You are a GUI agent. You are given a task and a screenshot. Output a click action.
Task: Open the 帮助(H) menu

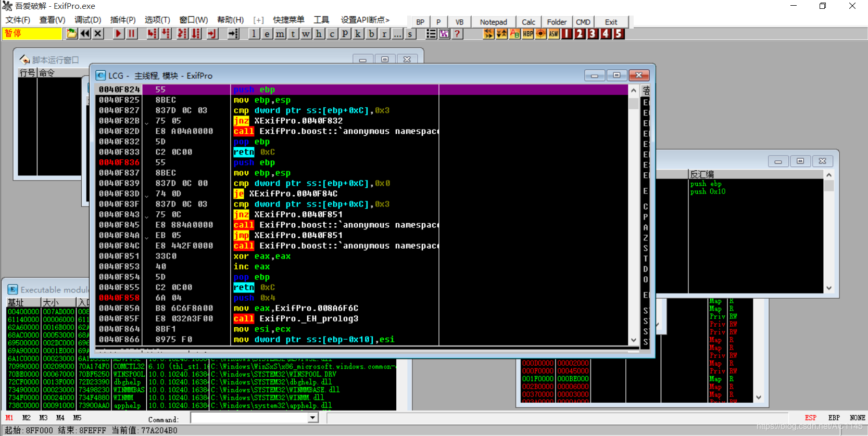point(230,20)
